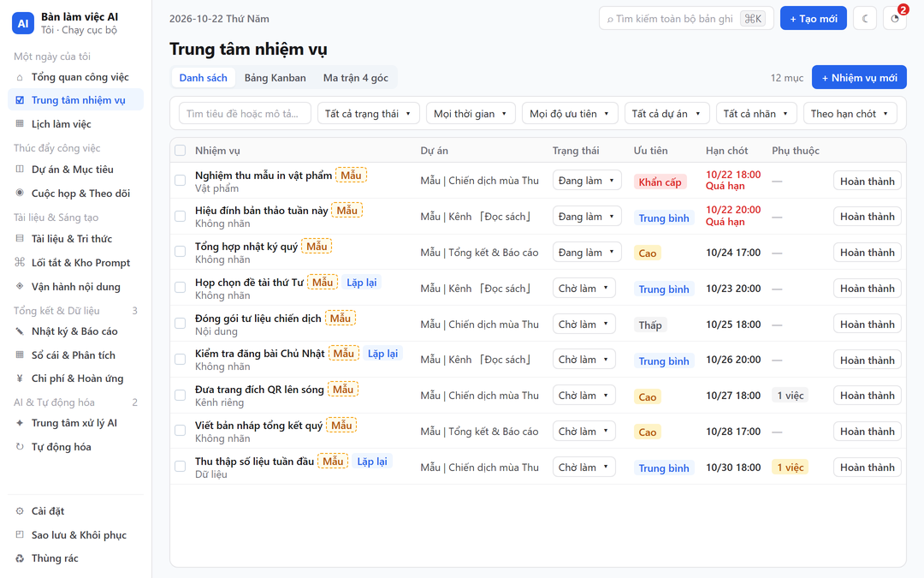Focus the Tìm kiếm toàn bộ bản ghi search field
This screenshot has width=924, height=578.
click(x=686, y=18)
